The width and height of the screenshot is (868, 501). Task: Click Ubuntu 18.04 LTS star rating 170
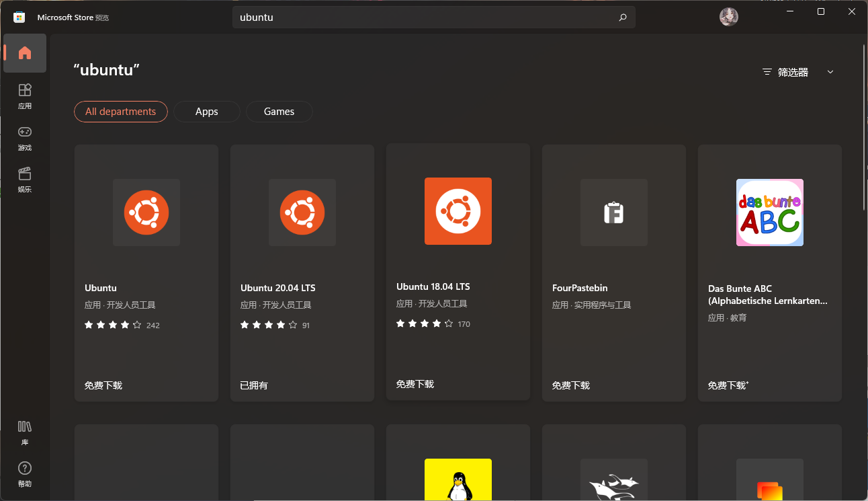[433, 323]
